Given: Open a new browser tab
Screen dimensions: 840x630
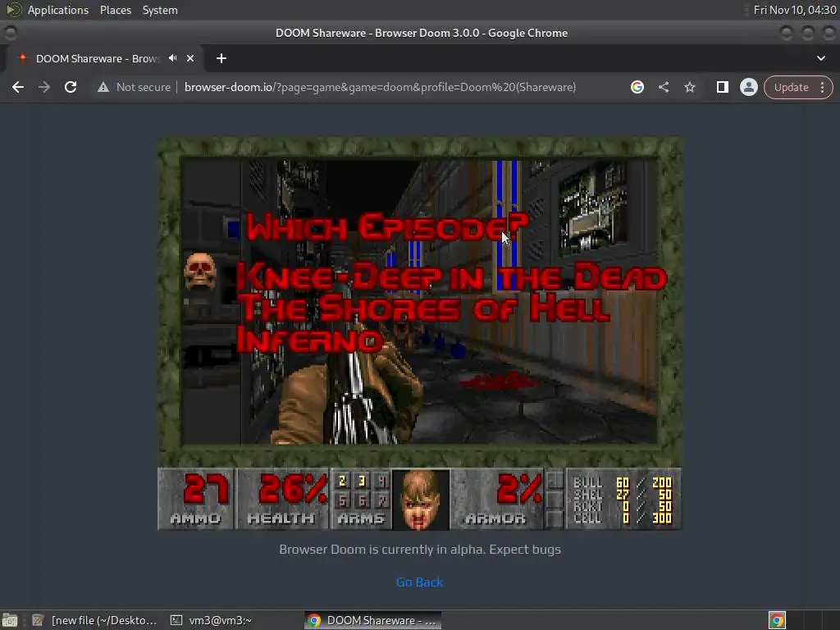Looking at the screenshot, I should coord(221,58).
